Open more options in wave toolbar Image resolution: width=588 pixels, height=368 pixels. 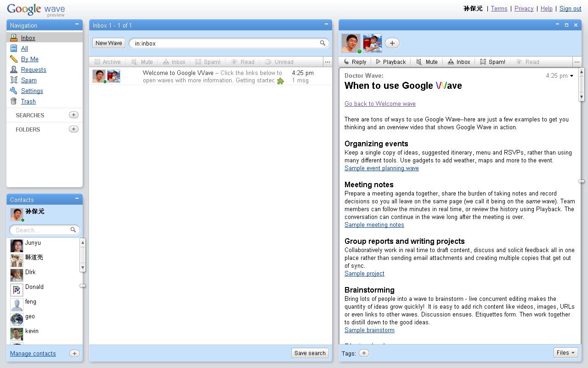click(577, 62)
